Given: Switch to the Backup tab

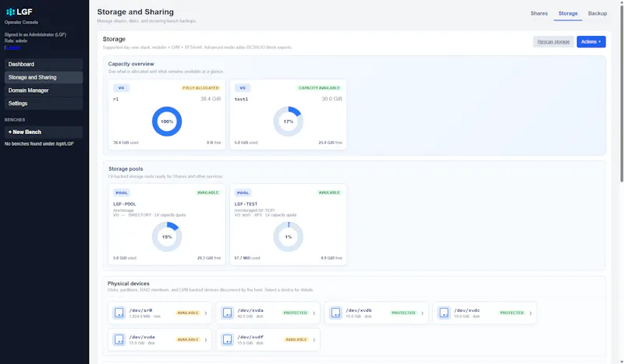Looking at the screenshot, I should pos(597,13).
